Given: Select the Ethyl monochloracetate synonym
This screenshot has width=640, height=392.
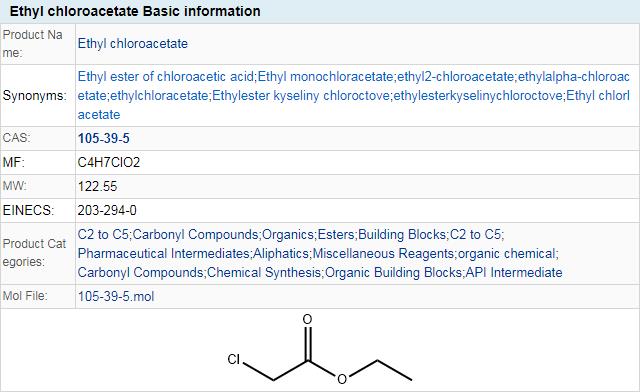Looking at the screenshot, I should (x=325, y=76).
